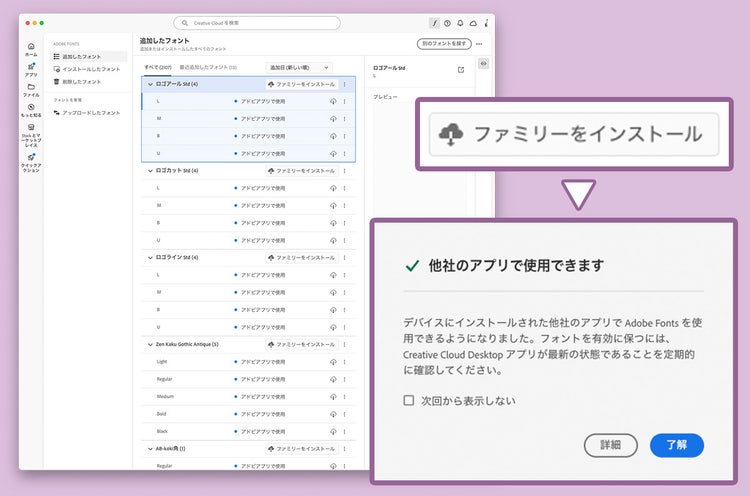
Task: Open the three-dot menu beside 別のフォントを探す
Action: click(479, 44)
